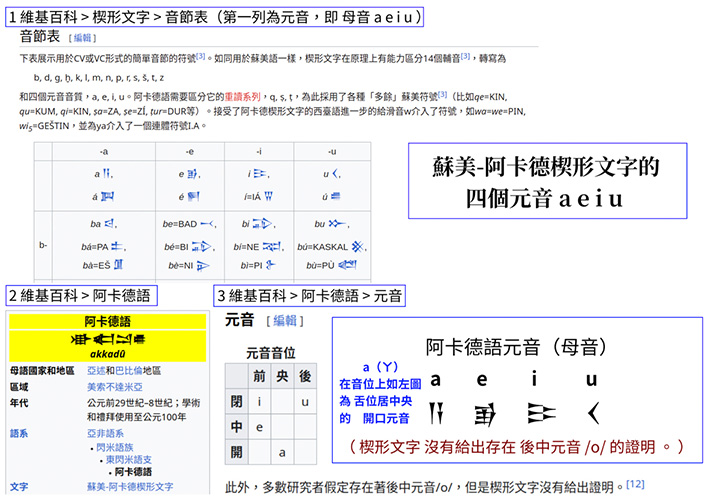The height and width of the screenshot is (500, 722).
Task: Open the 巴比倫 link in the infobox
Action: (x=128, y=371)
